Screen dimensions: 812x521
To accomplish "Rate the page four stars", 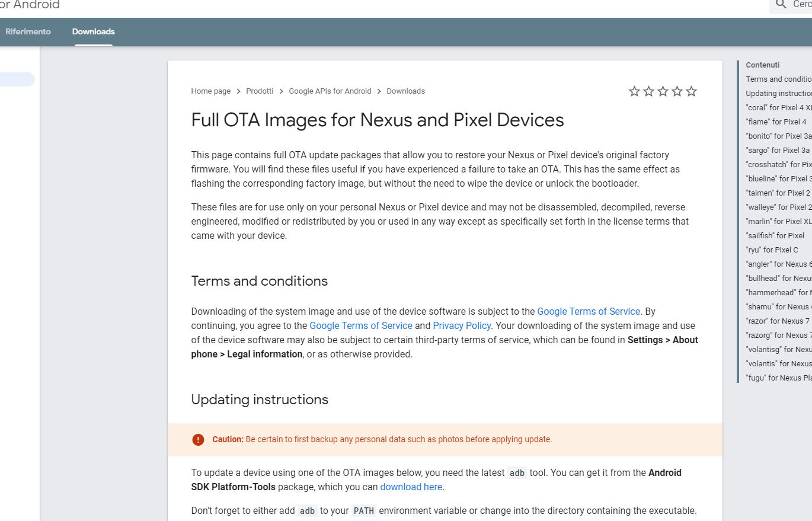I will [x=677, y=91].
